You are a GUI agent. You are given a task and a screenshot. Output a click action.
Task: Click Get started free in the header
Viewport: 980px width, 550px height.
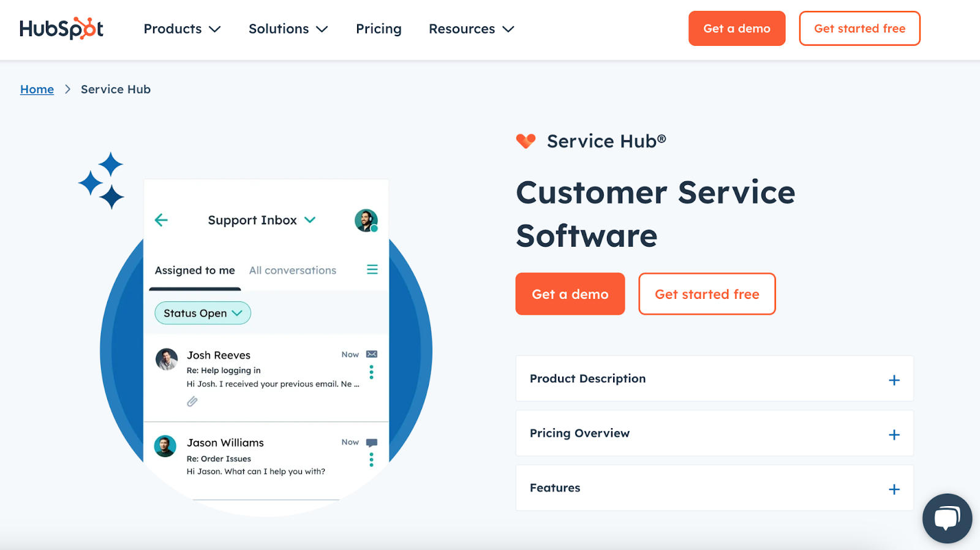pos(859,28)
